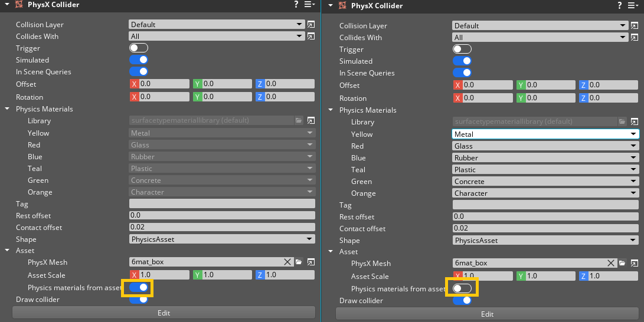The image size is (644, 322).
Task: Toggle Simulated switch in right panel
Action: (x=462, y=61)
